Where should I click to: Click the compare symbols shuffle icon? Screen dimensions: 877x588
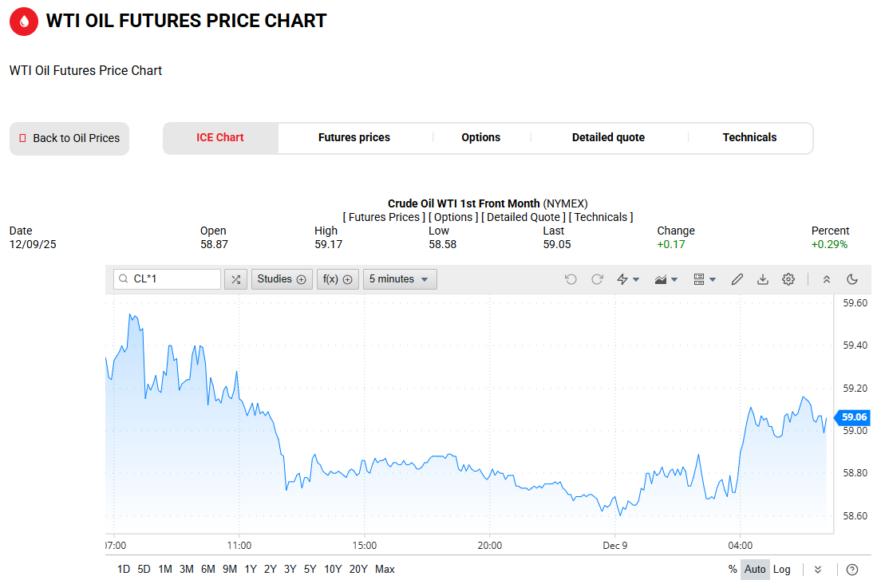pos(235,279)
